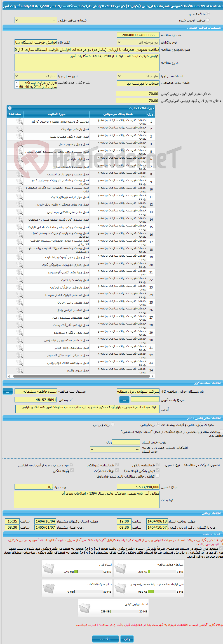Click the بازگشت button
Viewport: 223px width, 644px height.
pyautogui.click(x=106, y=639)
